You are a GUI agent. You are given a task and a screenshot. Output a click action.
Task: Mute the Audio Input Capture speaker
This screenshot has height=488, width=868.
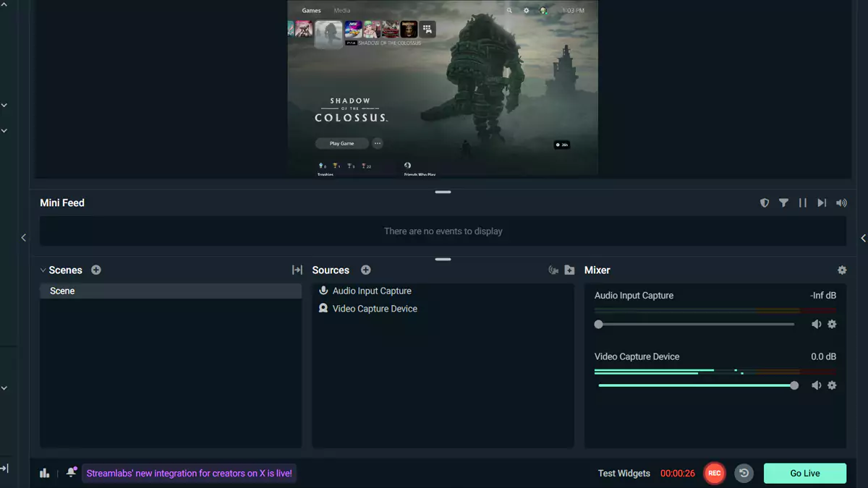pos(816,324)
